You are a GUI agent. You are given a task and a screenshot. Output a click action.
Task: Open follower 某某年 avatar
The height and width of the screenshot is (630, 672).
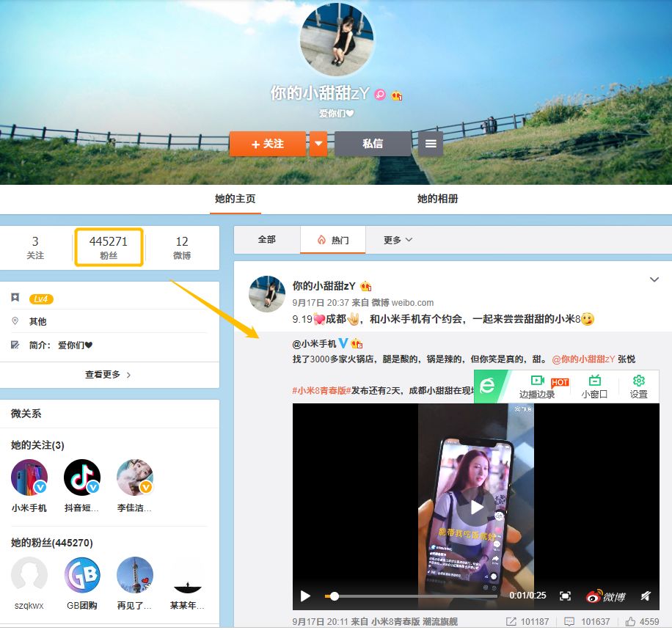(187, 575)
